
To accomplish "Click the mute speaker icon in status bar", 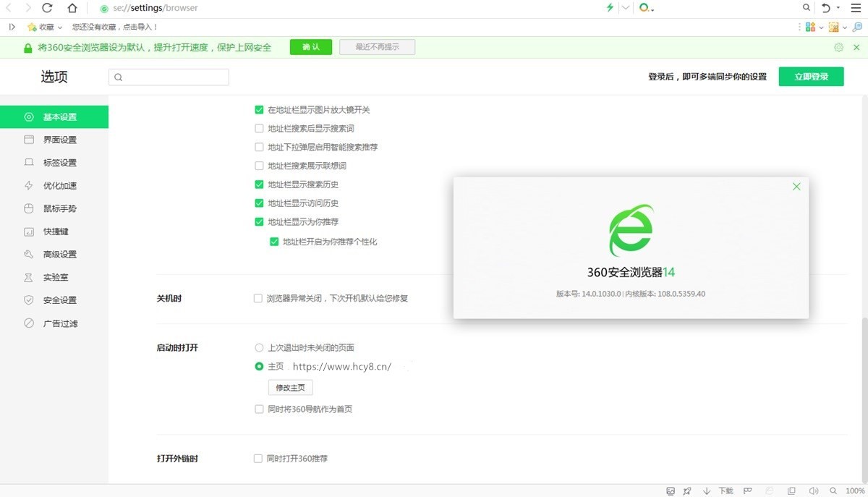I will point(813,491).
